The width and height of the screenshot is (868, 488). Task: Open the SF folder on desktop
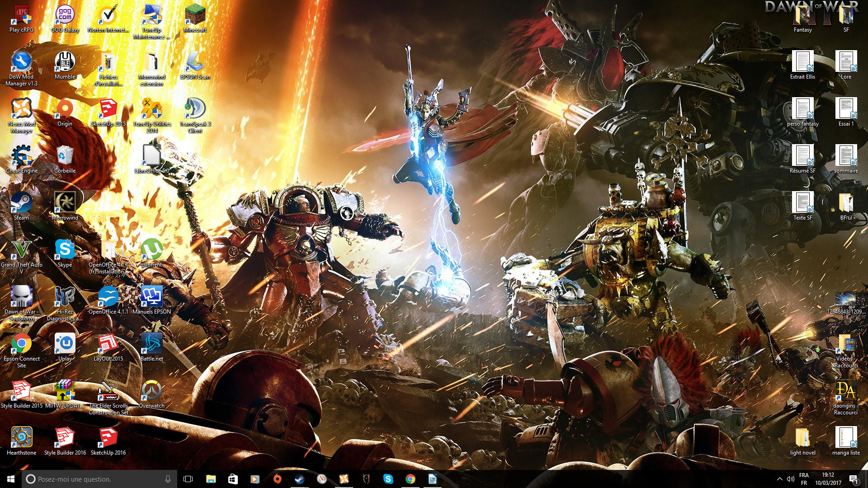click(846, 19)
